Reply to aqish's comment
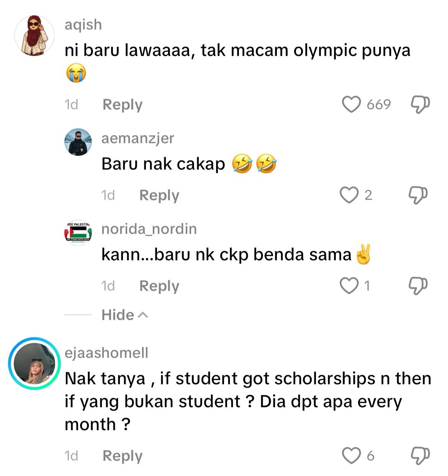 tap(123, 104)
